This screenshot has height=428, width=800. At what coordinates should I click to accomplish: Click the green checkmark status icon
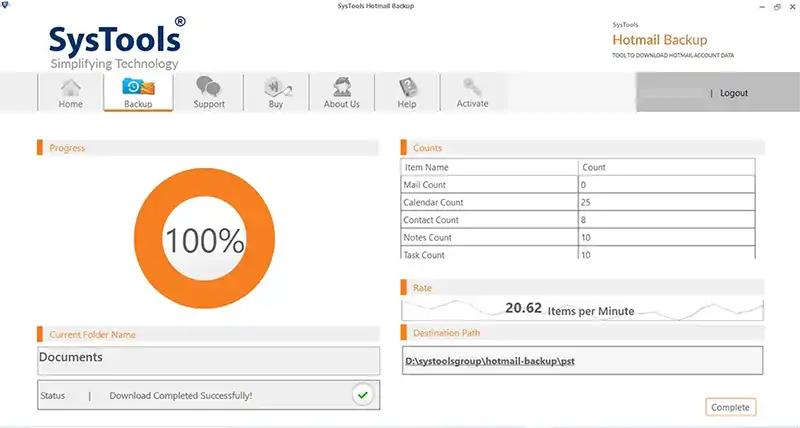363,395
